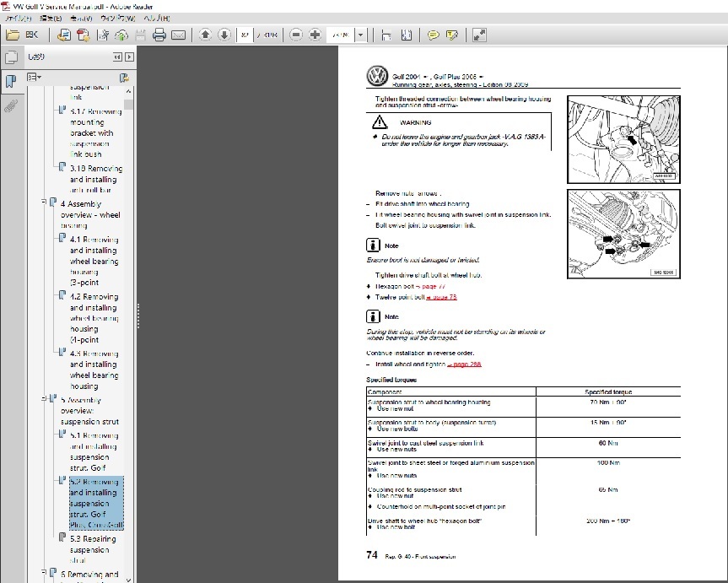Click the navigation pane splitter handle

tap(138, 316)
